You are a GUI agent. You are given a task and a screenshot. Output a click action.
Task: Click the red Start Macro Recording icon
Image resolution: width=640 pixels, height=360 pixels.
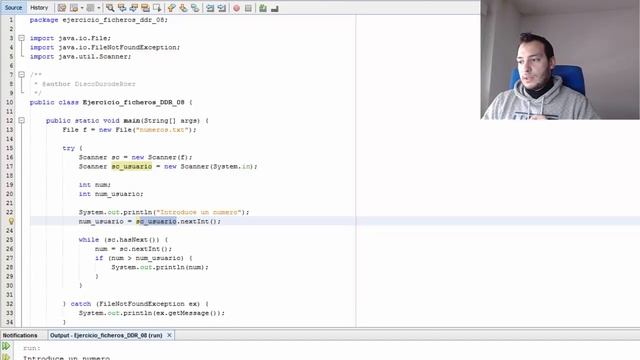pos(236,8)
